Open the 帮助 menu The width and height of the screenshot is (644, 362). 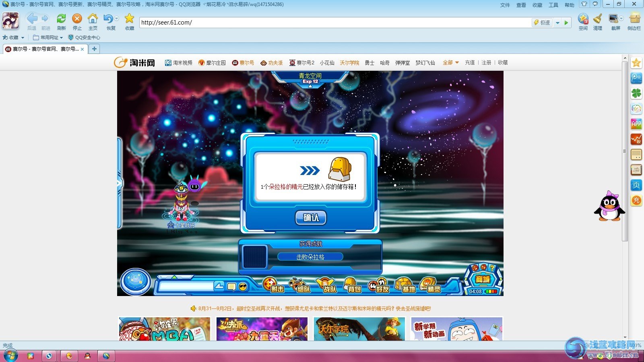coord(570,5)
